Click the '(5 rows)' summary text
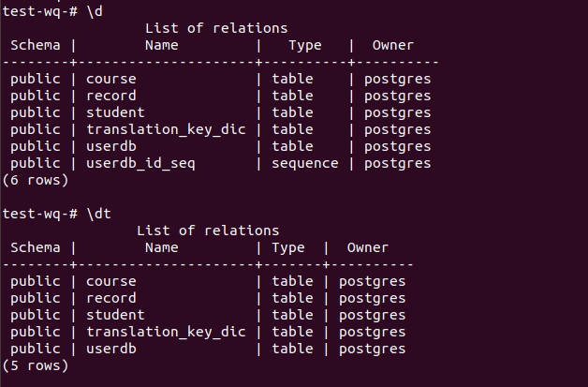Viewport: 588px width, 387px height. (x=36, y=365)
